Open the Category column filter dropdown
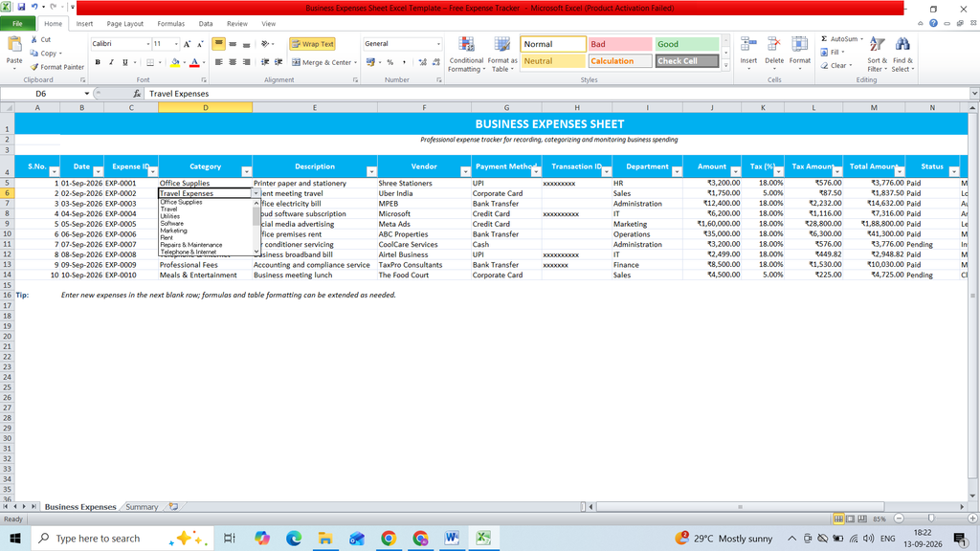 pyautogui.click(x=246, y=172)
